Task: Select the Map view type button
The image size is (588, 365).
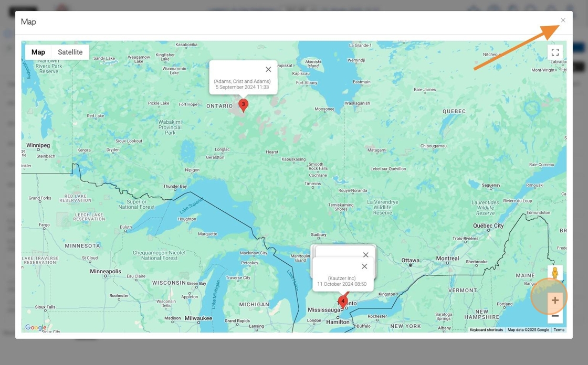Action: [38, 52]
